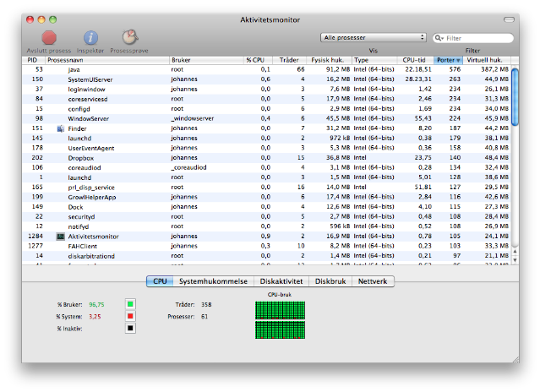Click the lower CPU-bruk graph
The image size is (540, 392).
(280, 329)
